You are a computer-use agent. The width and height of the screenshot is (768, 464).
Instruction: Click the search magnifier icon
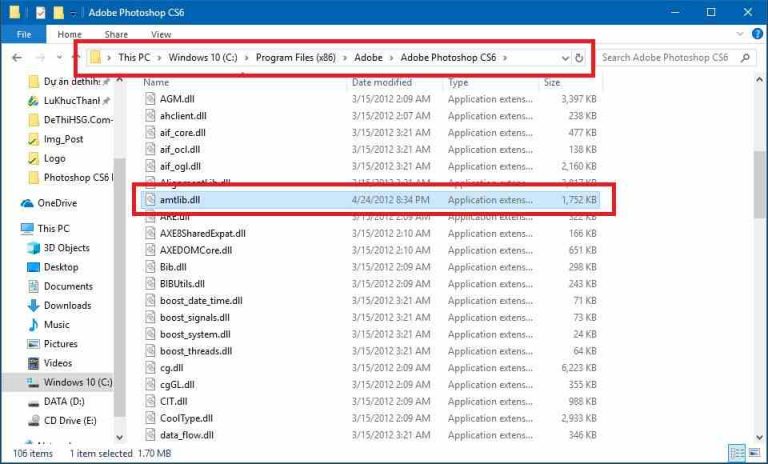[x=746, y=58]
